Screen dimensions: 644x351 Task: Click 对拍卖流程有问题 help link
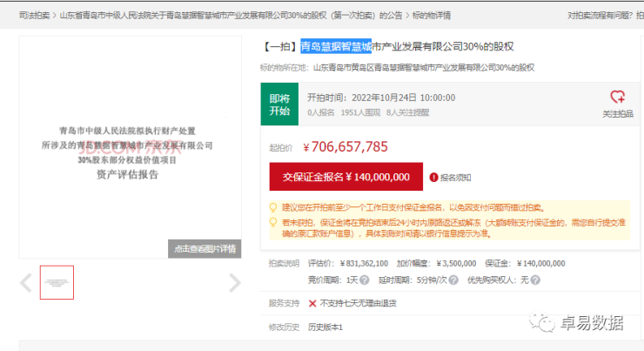coord(600,16)
